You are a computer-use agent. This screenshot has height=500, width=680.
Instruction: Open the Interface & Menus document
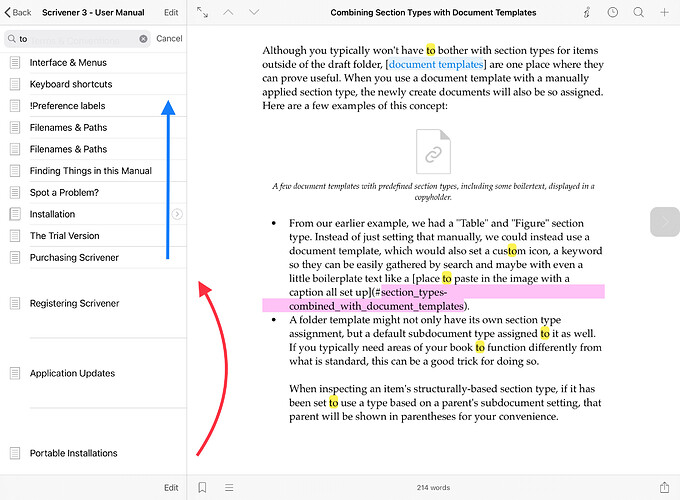(x=93, y=62)
